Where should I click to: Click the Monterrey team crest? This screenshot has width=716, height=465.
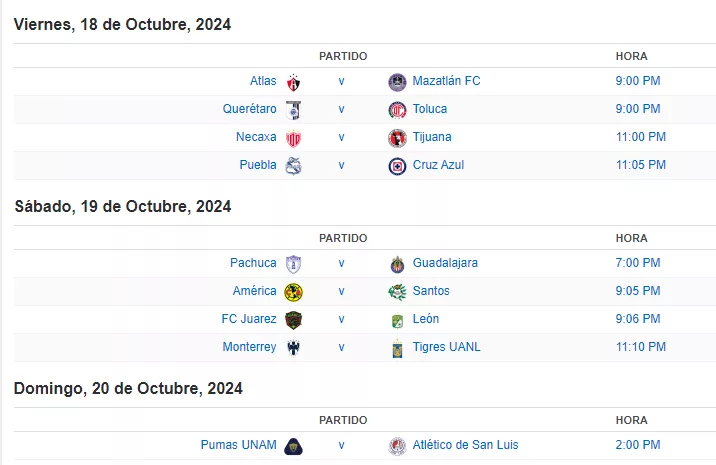293,348
